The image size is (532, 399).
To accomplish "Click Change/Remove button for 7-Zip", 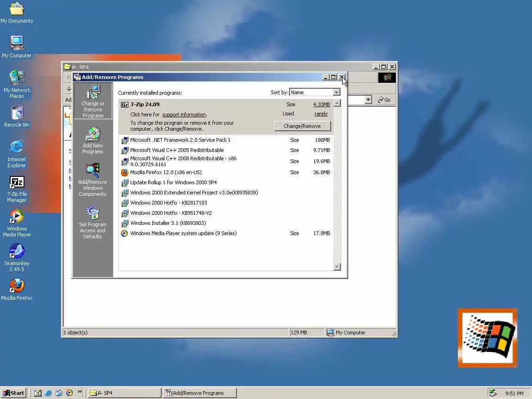I will coord(302,126).
